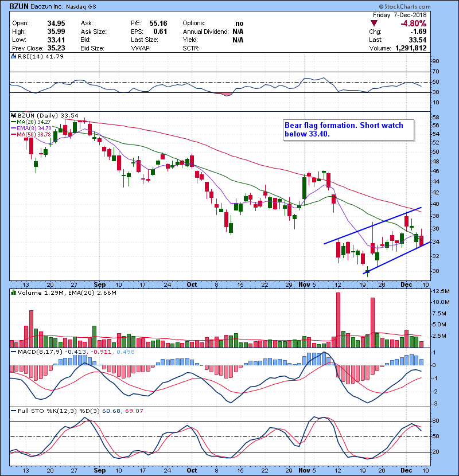
Task: Click the 58 price axis label
Action: (435, 117)
